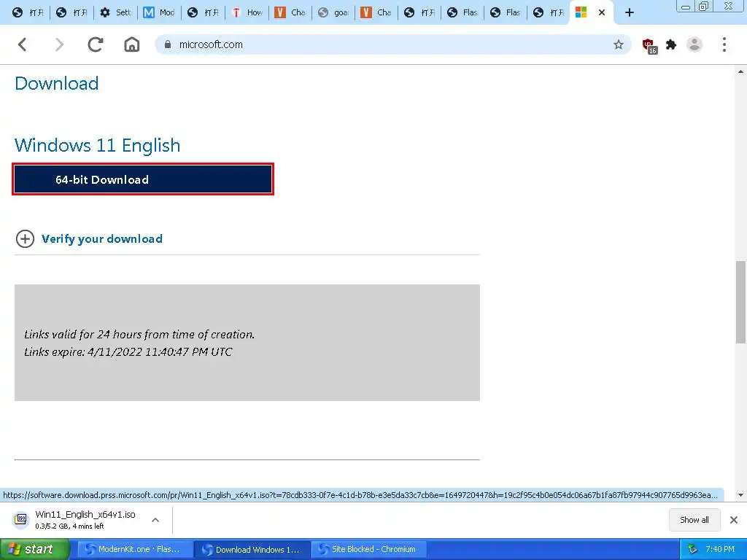Click the Links expire date text

click(128, 352)
